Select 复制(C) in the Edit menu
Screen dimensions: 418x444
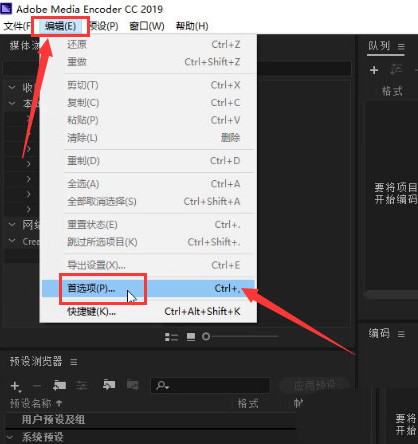[148, 103]
